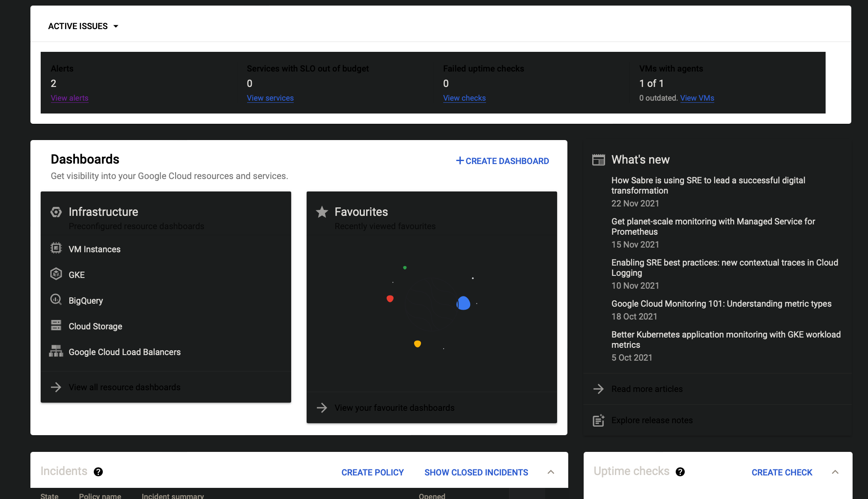
Task: Click the Uptime checks help icon
Action: [680, 472]
